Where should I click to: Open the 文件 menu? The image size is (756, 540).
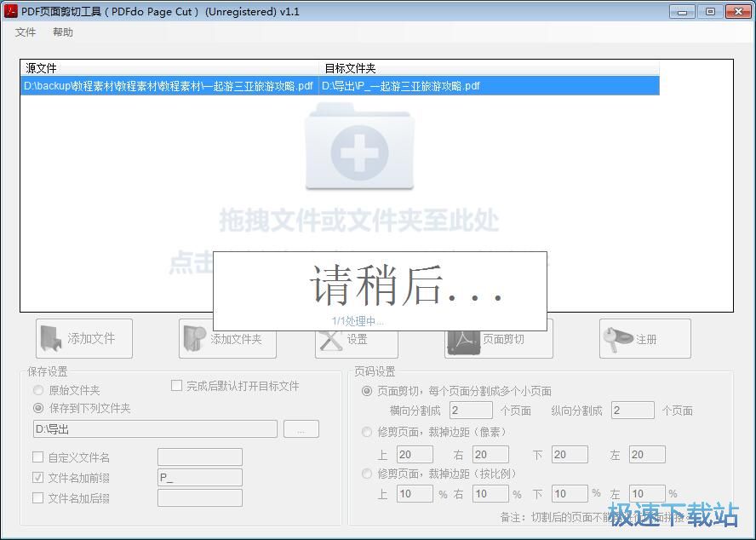tap(26, 32)
